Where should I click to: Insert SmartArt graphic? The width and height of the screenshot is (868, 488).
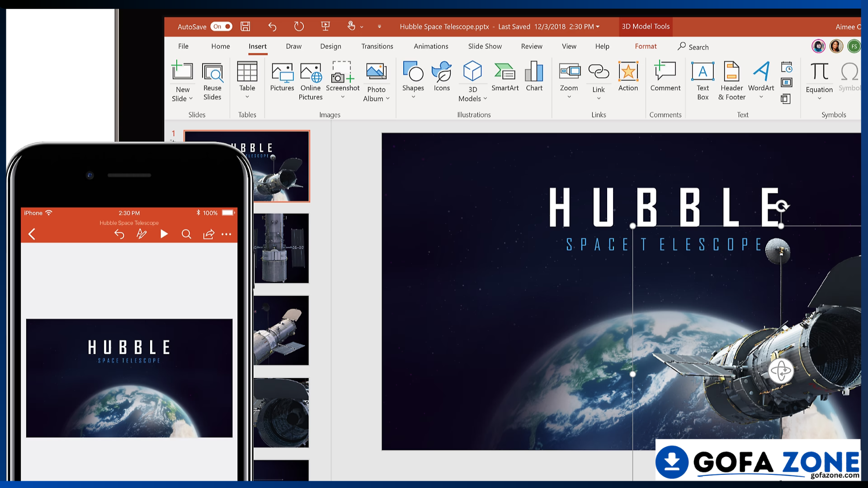(505, 77)
